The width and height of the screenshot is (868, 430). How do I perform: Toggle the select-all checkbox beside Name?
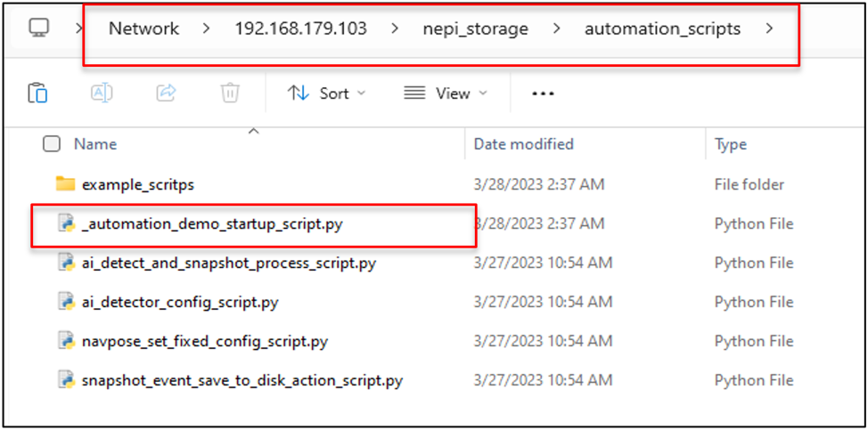52,144
